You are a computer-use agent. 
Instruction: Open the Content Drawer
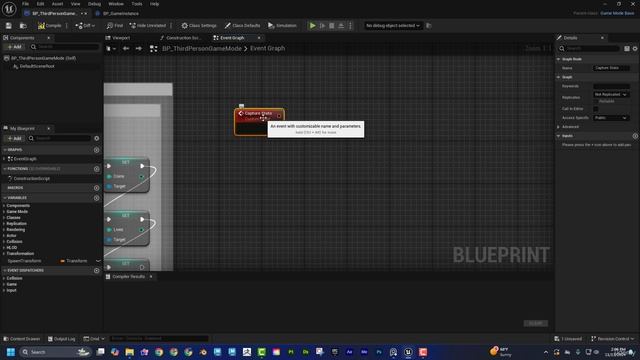tap(22, 339)
